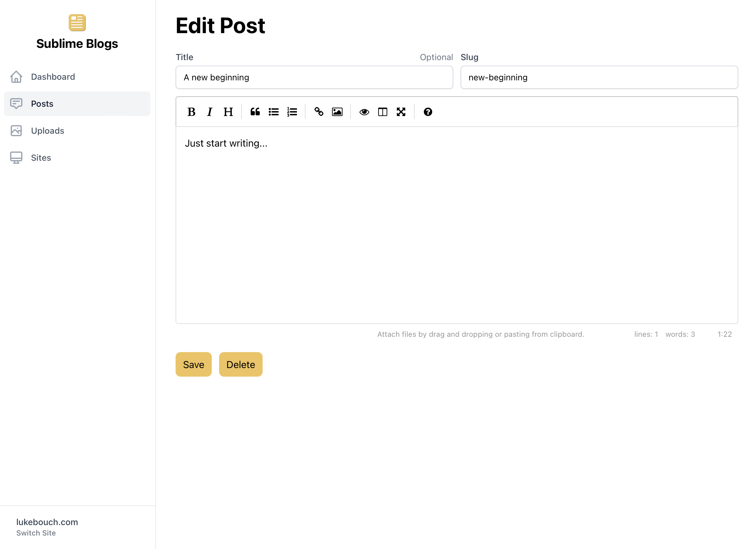Open the Dashboard section
756x549 pixels.
coord(53,77)
